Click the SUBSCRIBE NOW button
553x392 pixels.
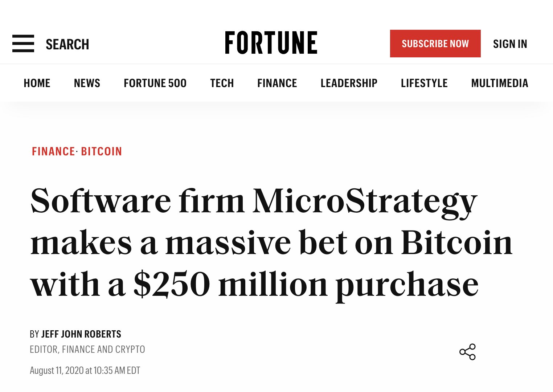tap(435, 44)
